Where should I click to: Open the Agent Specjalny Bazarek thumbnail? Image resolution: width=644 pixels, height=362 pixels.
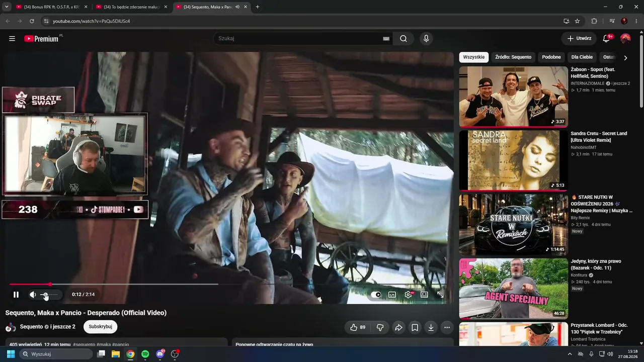pyautogui.click(x=514, y=289)
